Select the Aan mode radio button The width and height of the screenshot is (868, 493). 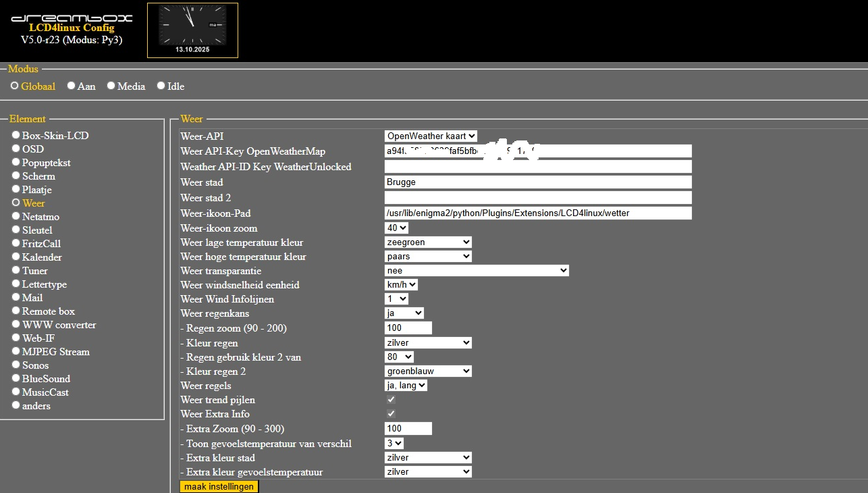click(x=72, y=86)
